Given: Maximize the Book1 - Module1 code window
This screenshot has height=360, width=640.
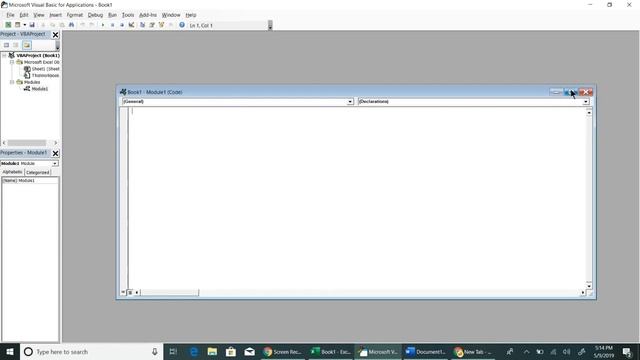Looking at the screenshot, I should pyautogui.click(x=571, y=92).
